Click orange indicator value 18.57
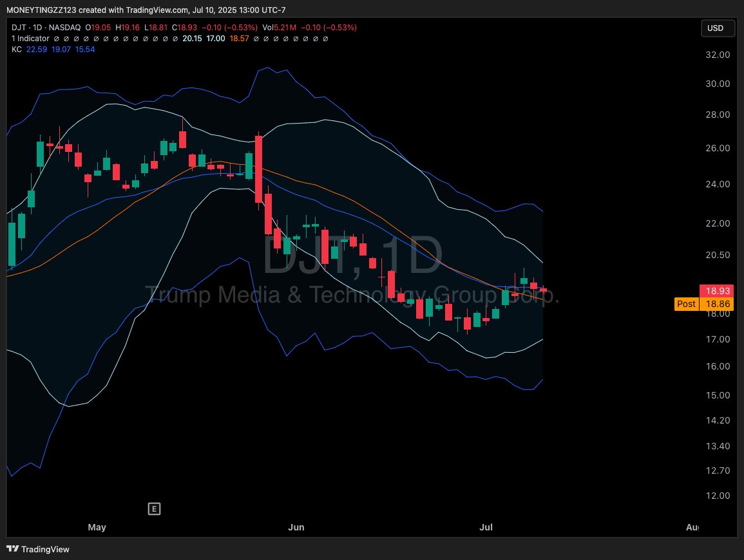 [x=239, y=39]
